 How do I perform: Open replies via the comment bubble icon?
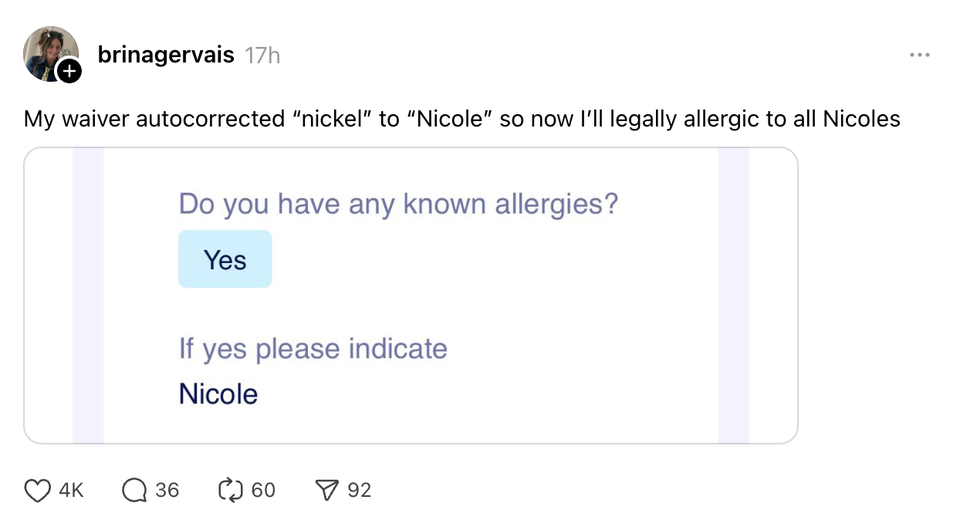134,490
